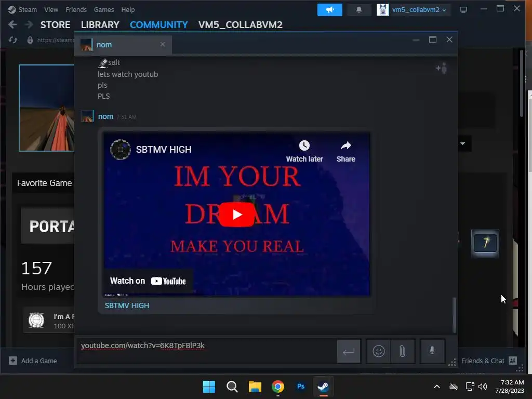Start voice chat microphone button
The width and height of the screenshot is (532, 399).
(432, 351)
